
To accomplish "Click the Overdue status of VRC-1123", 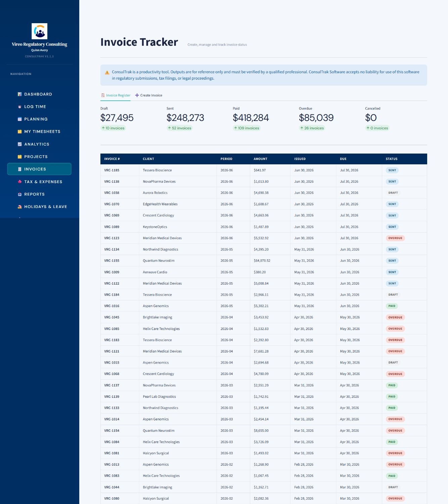I will pos(395,238).
